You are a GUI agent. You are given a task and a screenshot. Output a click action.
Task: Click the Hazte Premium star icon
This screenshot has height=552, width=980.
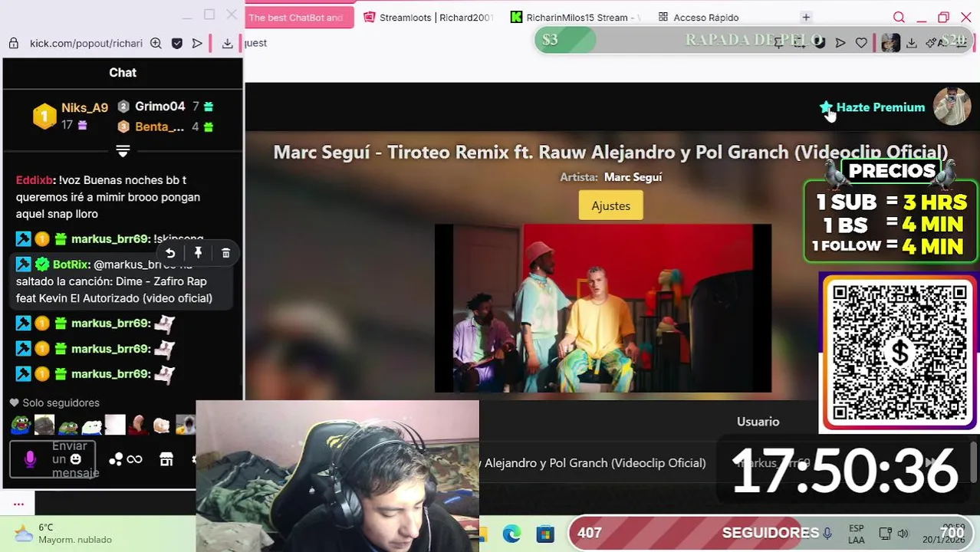[826, 107]
